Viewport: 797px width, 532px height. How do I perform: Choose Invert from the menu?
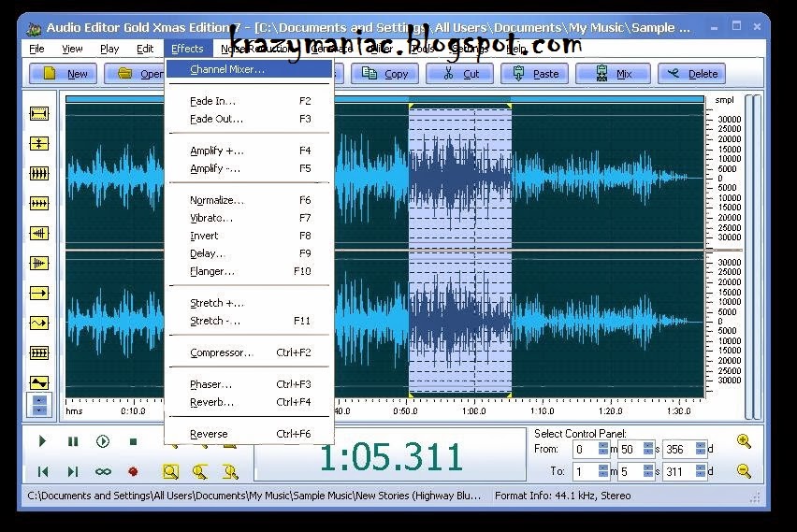tap(250, 236)
